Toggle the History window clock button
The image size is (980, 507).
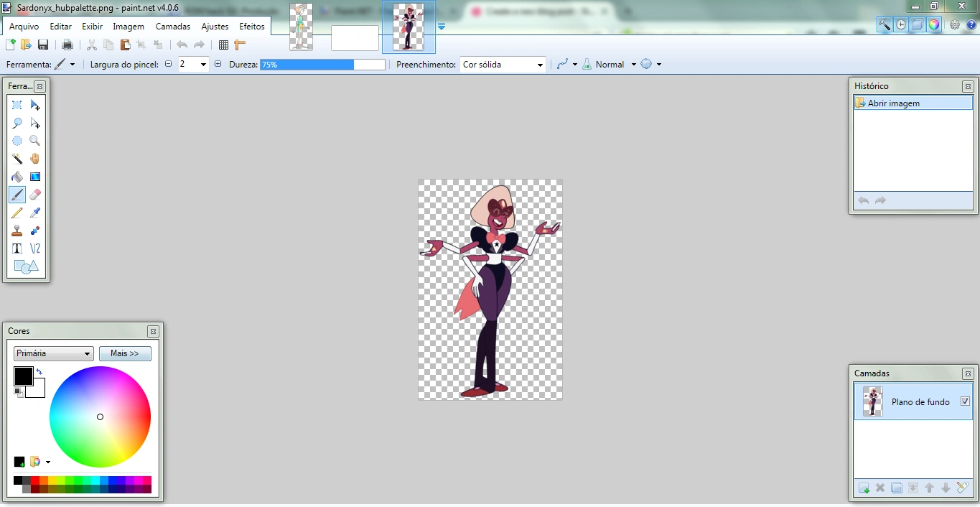tap(901, 24)
